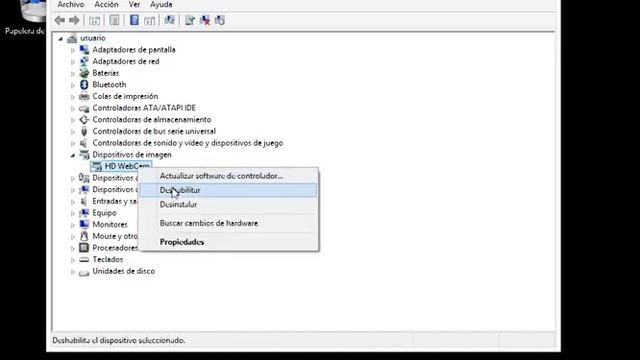The height and width of the screenshot is (360, 640).
Task: Expand Controladoras de almacenamiento arrow
Action: [x=73, y=120]
